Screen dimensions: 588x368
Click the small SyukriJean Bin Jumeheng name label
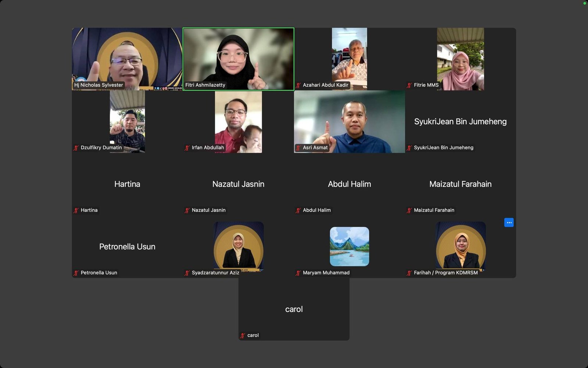click(443, 148)
